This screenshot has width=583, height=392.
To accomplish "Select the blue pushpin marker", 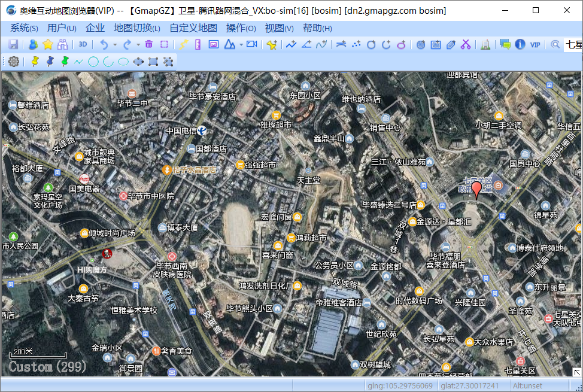I will (x=50, y=62).
